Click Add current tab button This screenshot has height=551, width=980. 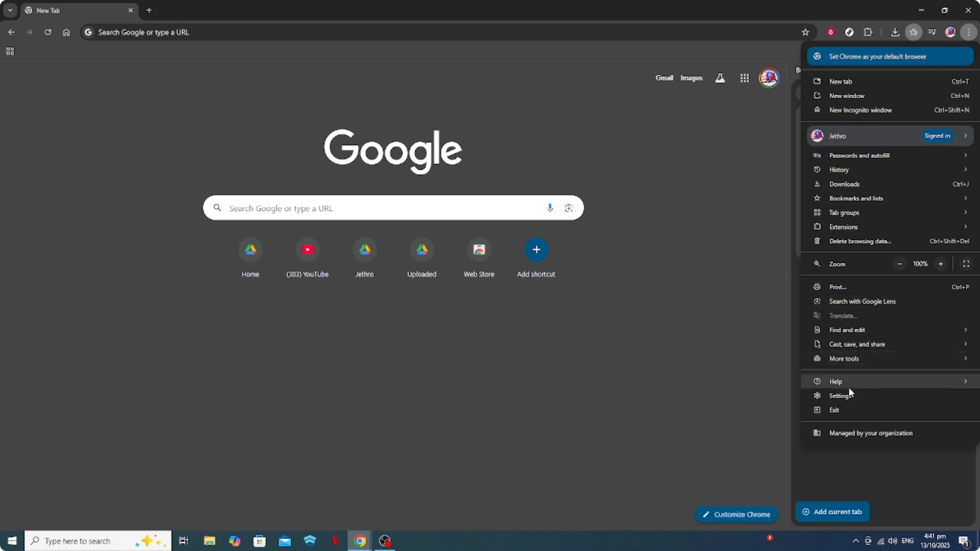point(832,512)
